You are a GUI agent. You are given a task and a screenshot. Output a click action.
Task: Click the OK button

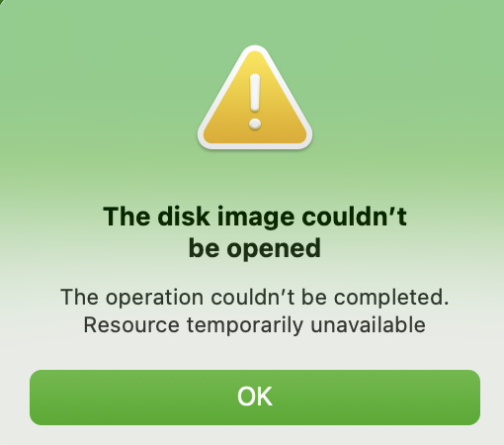pyautogui.click(x=255, y=398)
